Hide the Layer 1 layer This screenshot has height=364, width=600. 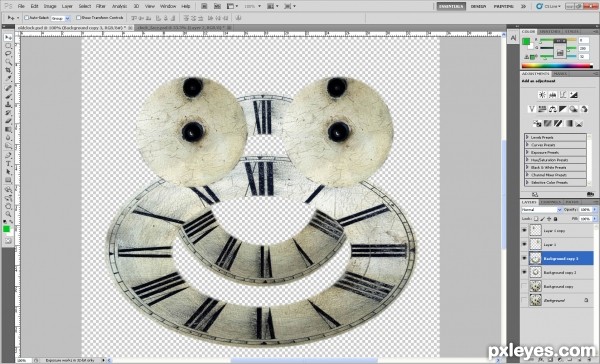[x=524, y=244]
